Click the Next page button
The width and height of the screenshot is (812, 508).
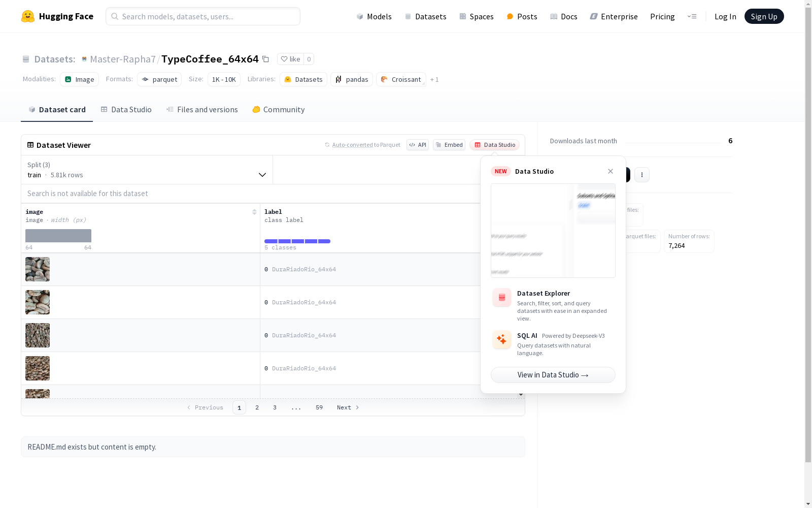coord(348,407)
